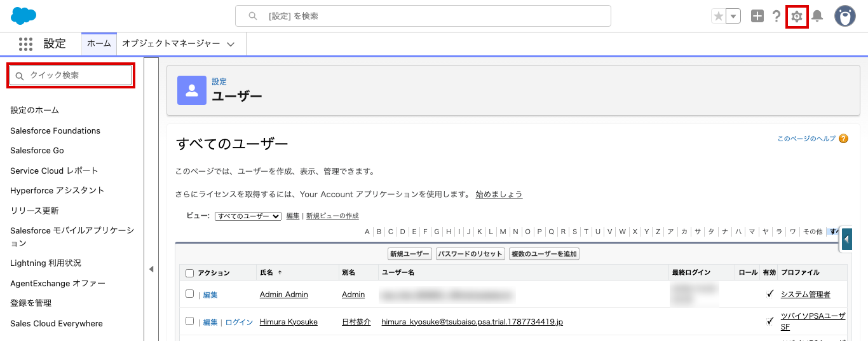Sort by the 別名 column header
The width and height of the screenshot is (868, 341).
coord(348,272)
